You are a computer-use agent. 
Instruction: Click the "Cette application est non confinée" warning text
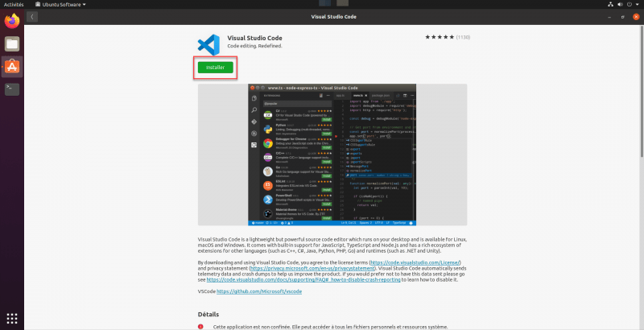(x=331, y=327)
